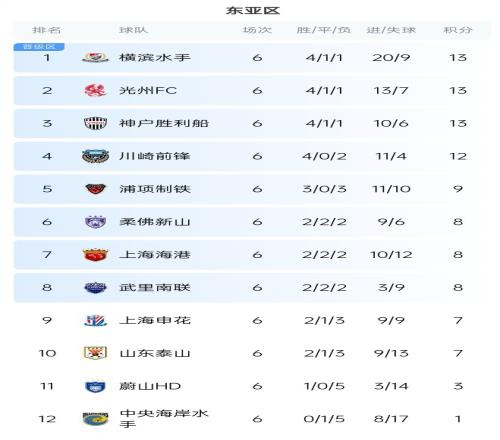Viewport: 500px width, 440px height.
Task: Click the 上海申花 team logo
Action: point(95,320)
